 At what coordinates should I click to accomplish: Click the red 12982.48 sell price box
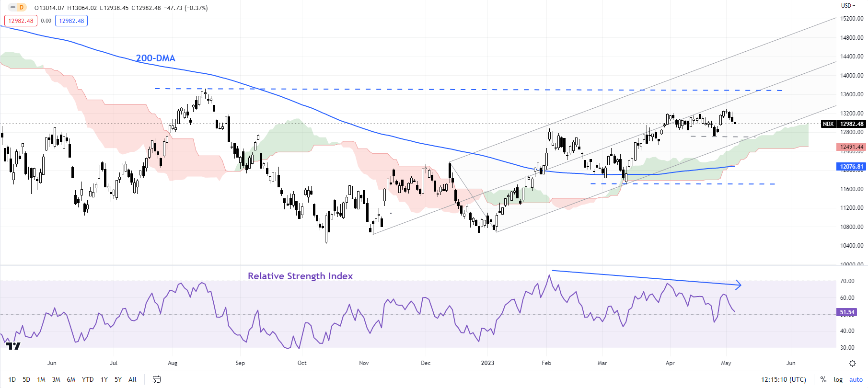point(21,21)
